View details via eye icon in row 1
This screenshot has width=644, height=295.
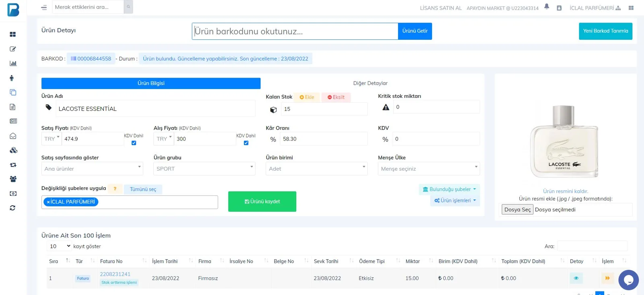576,278
